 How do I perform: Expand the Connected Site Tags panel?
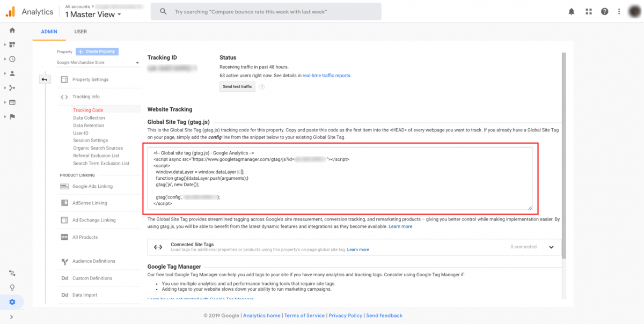[x=551, y=247]
